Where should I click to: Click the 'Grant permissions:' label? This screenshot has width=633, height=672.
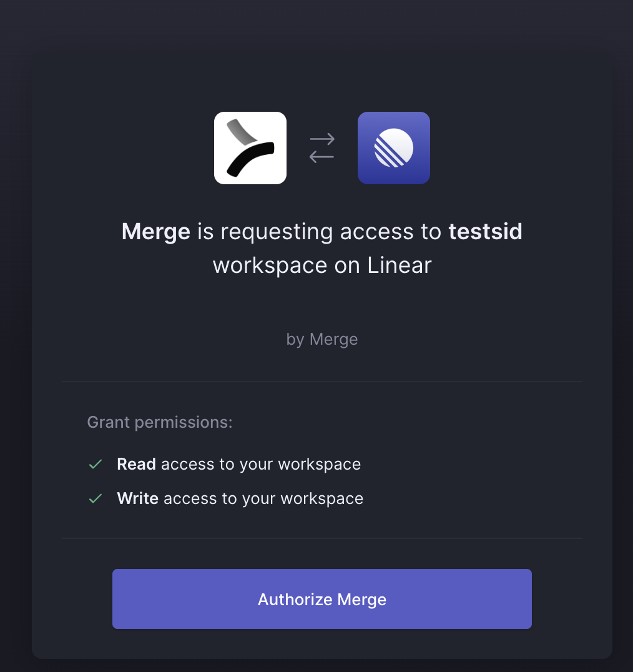click(160, 422)
